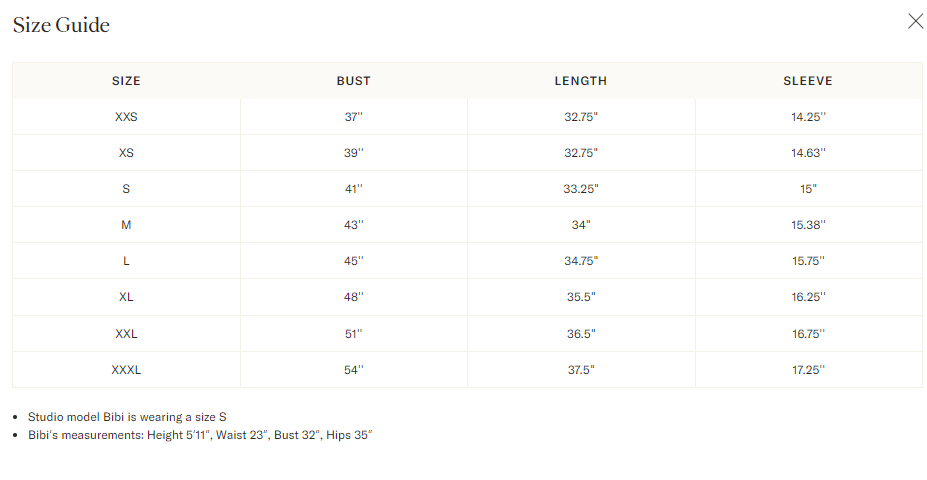Select the 34" length value for M

coord(581,225)
